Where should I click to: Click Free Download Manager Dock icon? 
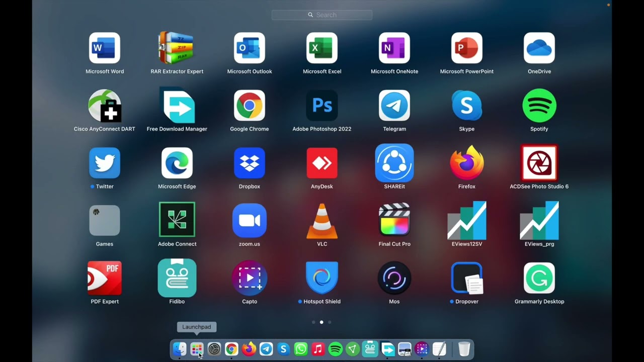pos(387,349)
